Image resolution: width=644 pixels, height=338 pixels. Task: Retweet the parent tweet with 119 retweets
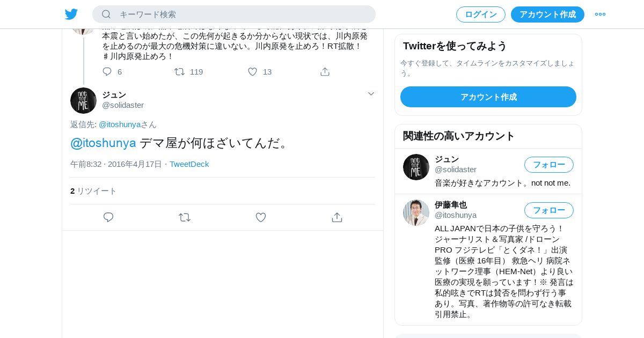click(x=180, y=71)
